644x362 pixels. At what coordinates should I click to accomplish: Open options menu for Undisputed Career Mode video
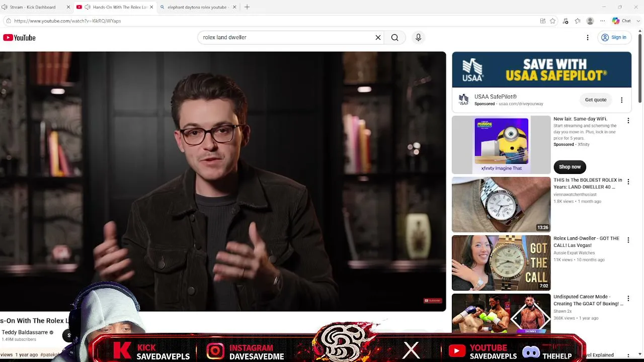click(x=628, y=299)
